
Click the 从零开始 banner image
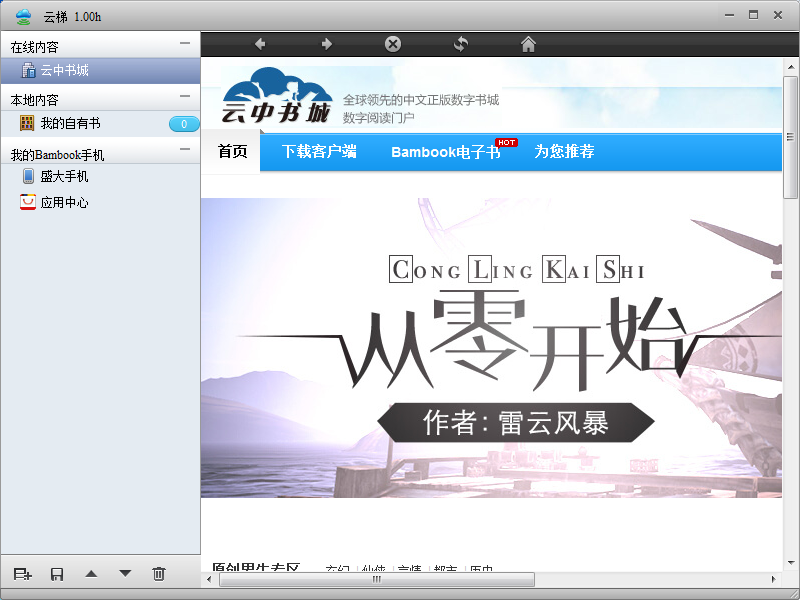[x=490, y=347]
